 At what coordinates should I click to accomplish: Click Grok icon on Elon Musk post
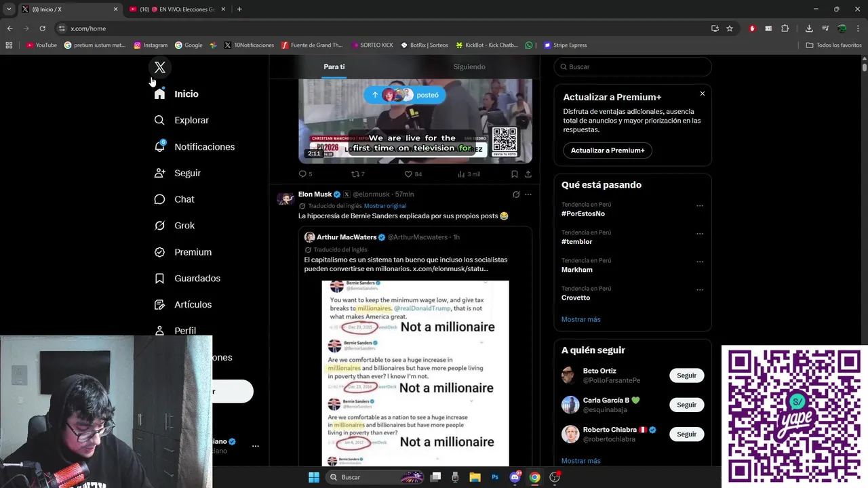(x=516, y=195)
